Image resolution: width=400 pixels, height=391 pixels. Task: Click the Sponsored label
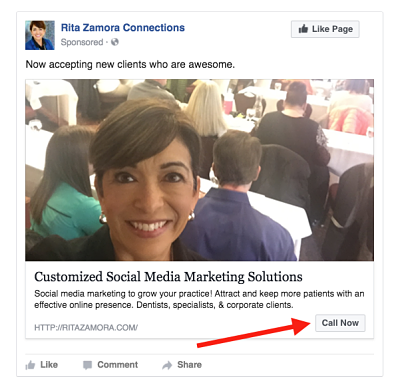tap(82, 42)
